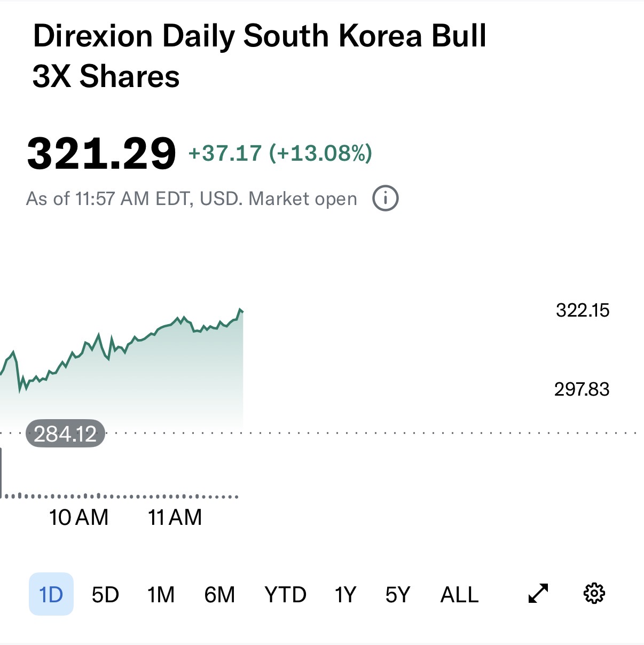644x645 pixels.
Task: Click the 322.15 price axis label
Action: click(x=582, y=310)
